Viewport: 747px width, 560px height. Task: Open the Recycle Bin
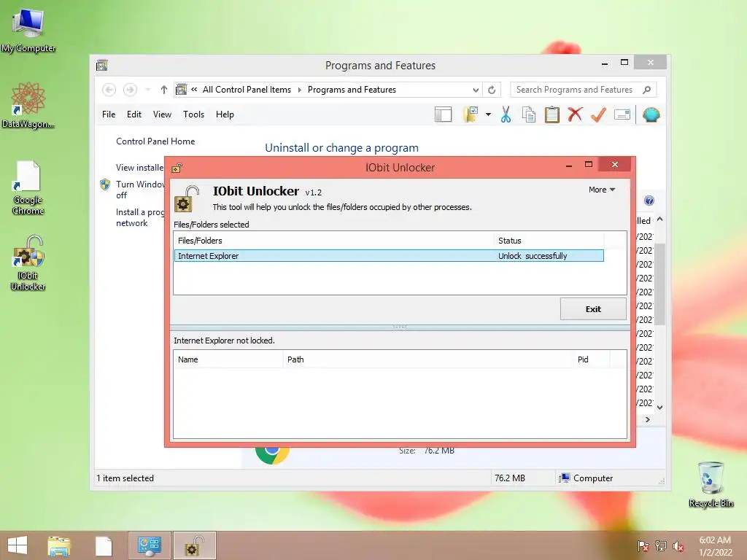click(711, 484)
